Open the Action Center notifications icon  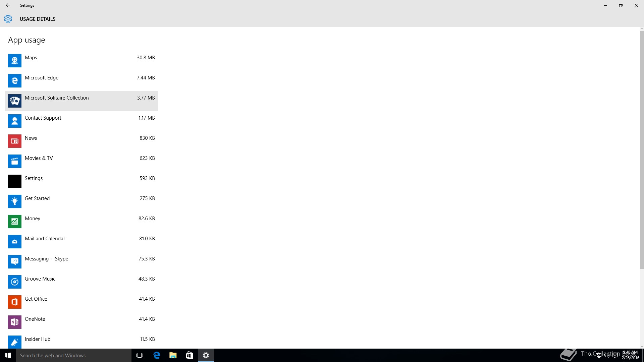point(615,355)
